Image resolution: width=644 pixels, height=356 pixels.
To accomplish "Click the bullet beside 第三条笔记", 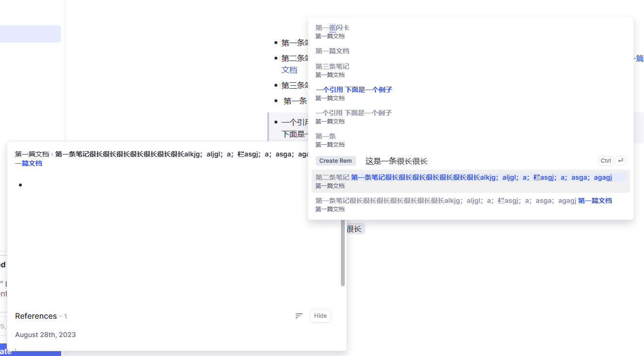I will (275, 85).
